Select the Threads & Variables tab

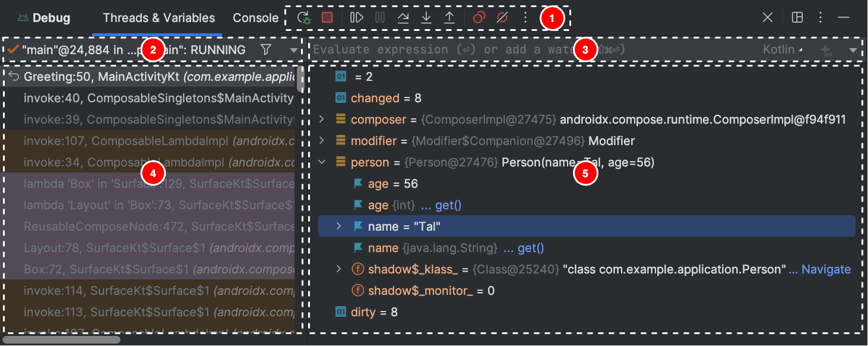click(159, 18)
